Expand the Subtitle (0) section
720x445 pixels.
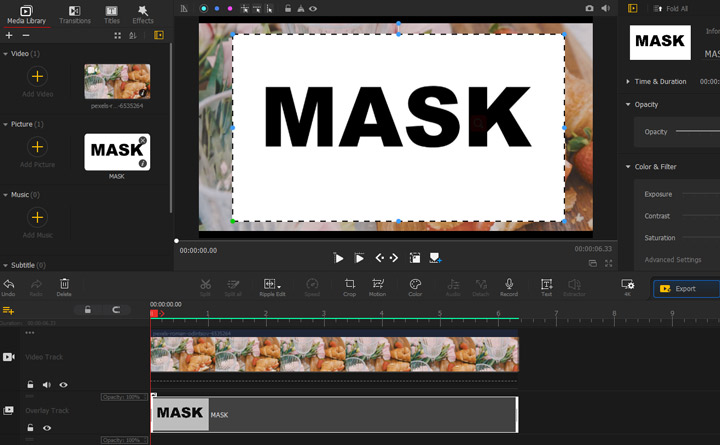(6, 265)
